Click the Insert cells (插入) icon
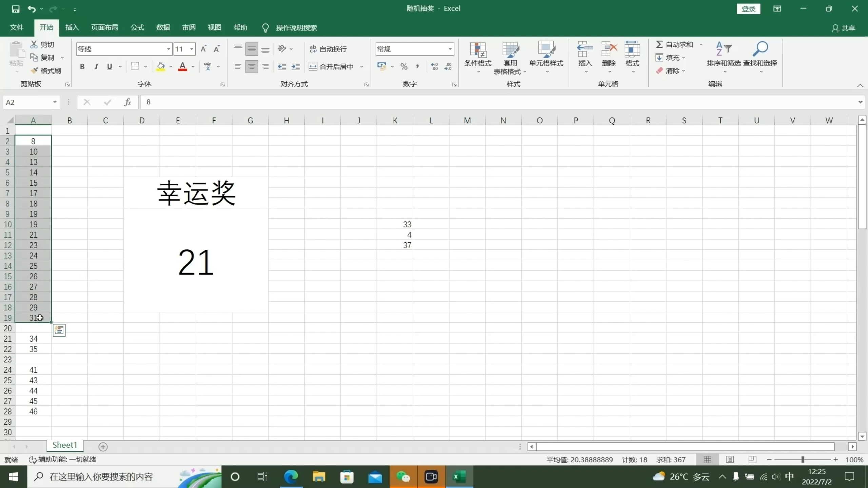Image resolution: width=868 pixels, height=488 pixels. pyautogui.click(x=585, y=49)
